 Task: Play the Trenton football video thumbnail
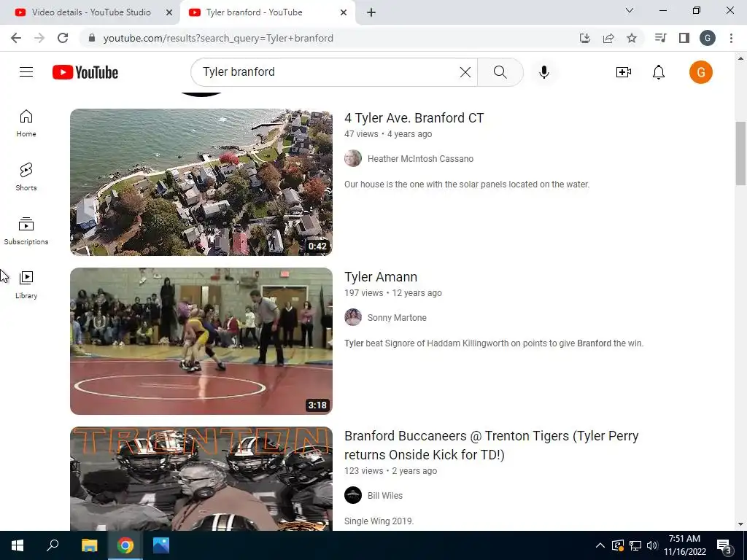click(x=201, y=478)
